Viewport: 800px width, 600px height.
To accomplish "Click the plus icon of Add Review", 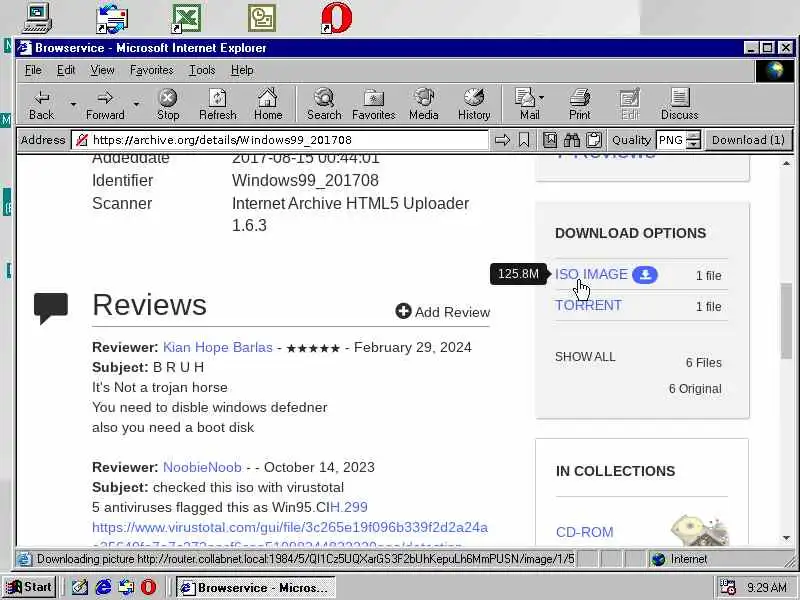I will [403, 311].
